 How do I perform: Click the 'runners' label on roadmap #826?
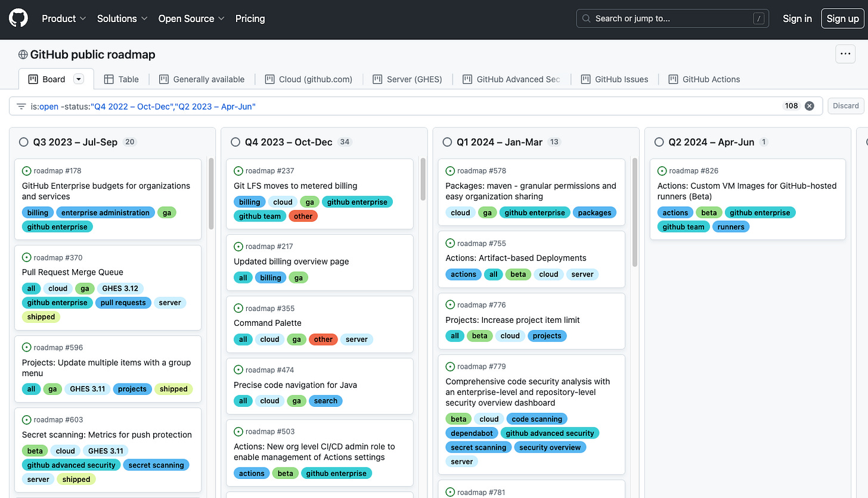click(x=731, y=227)
